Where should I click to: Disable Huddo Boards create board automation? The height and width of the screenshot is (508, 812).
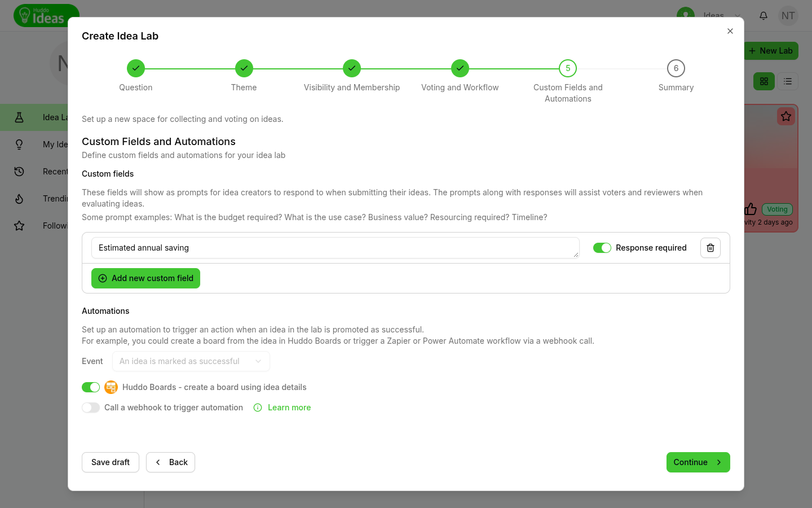click(x=91, y=387)
